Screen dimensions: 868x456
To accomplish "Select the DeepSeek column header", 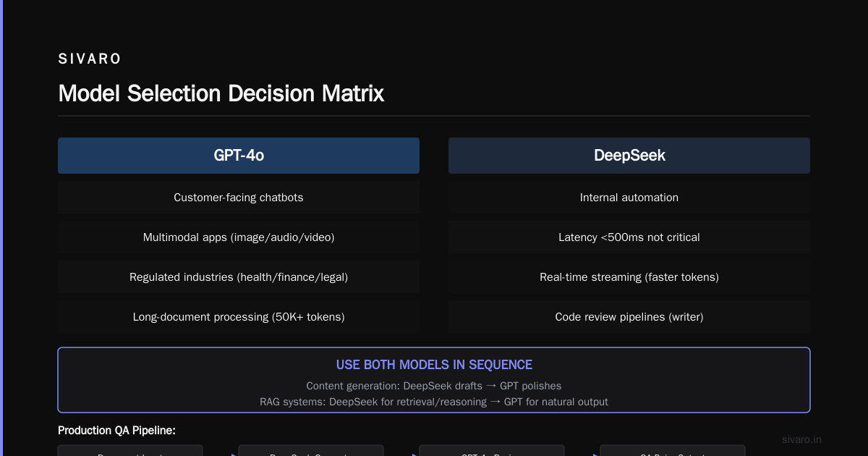I will click(629, 156).
